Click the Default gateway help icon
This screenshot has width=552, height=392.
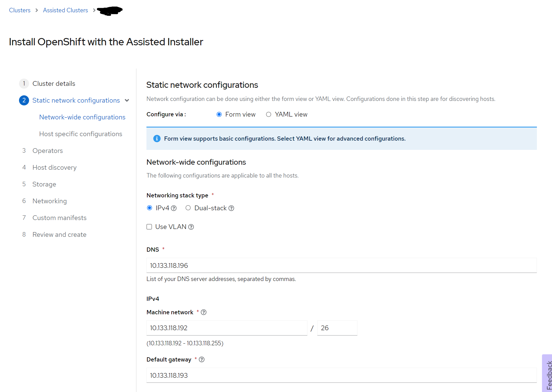coord(202,360)
